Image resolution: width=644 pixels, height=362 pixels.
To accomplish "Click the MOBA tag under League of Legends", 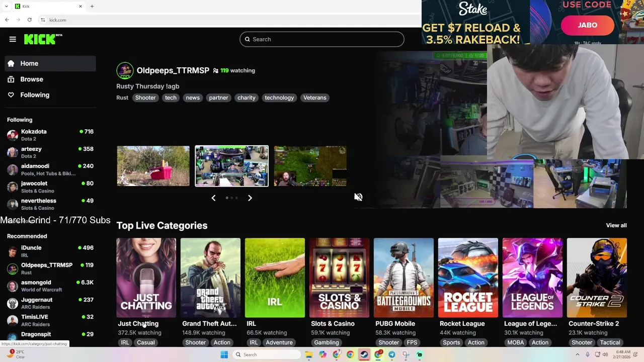I will pos(515,342).
